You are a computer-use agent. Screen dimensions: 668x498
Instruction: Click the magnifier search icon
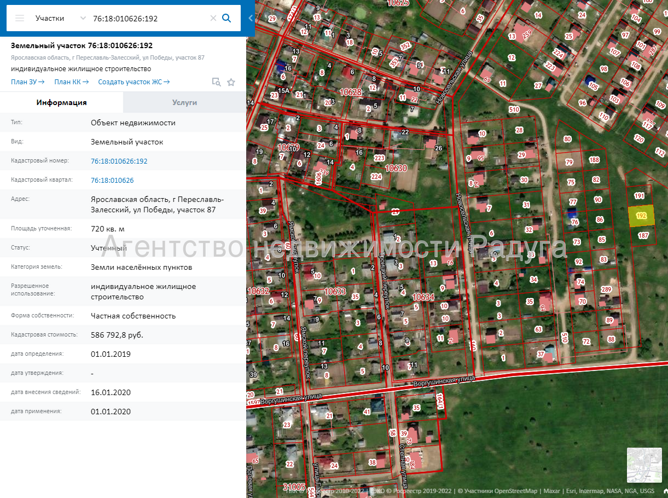[227, 18]
